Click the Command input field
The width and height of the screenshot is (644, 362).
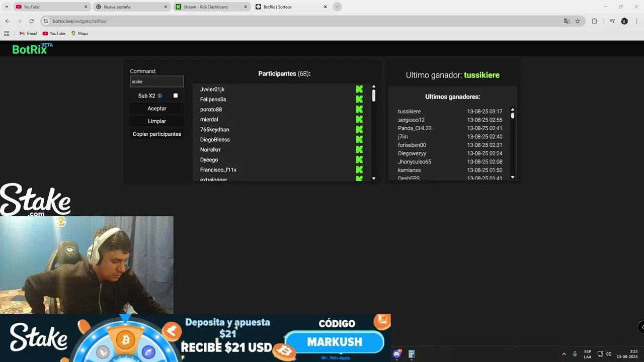157,81
